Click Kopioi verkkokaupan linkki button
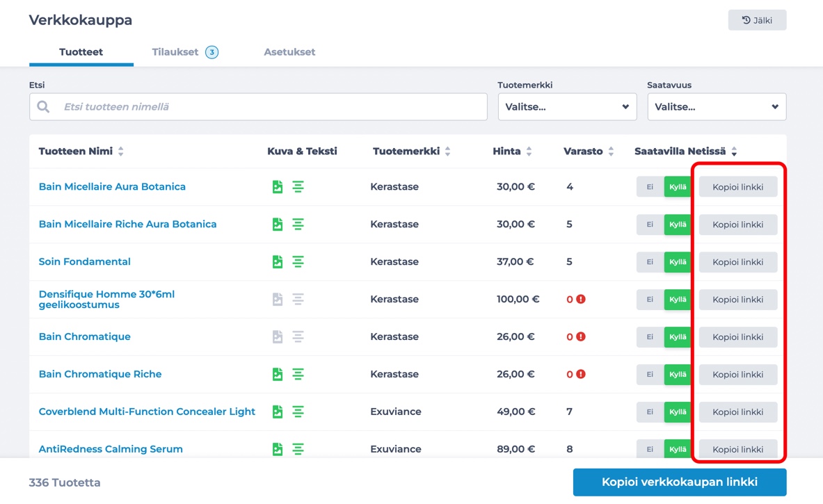823x504 pixels. click(679, 482)
